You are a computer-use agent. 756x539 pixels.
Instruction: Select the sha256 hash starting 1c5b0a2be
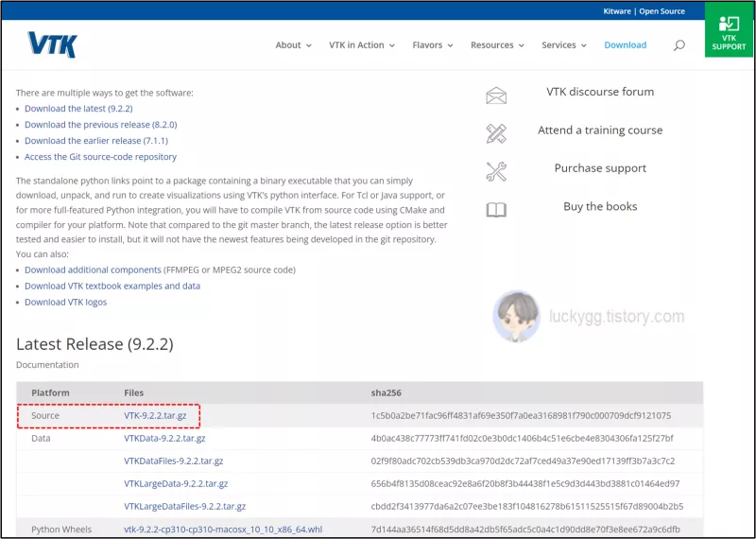(521, 415)
